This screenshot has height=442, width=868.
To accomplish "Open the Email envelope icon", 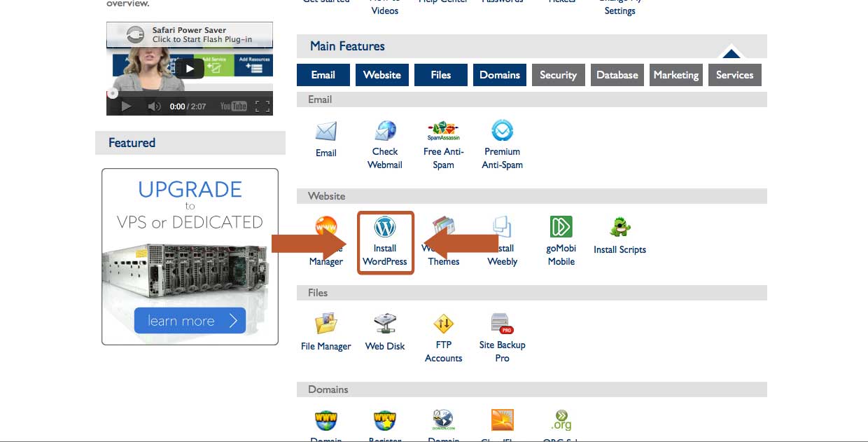I will click(326, 132).
